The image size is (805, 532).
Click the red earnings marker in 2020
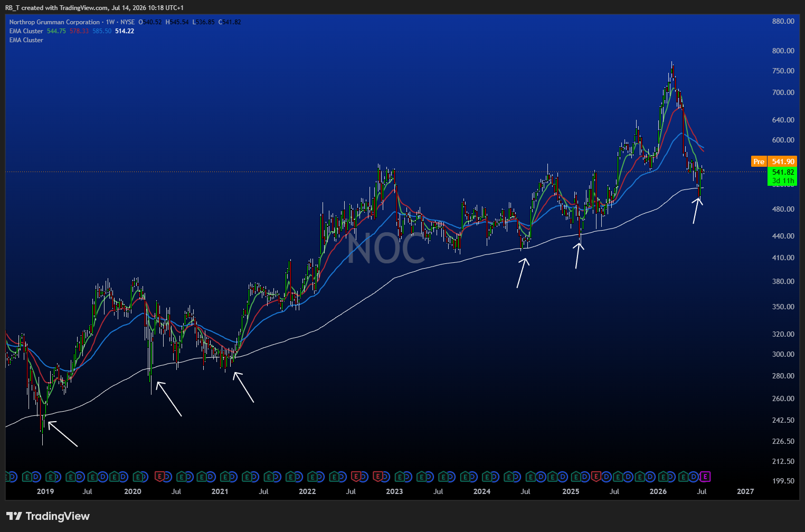click(x=159, y=477)
